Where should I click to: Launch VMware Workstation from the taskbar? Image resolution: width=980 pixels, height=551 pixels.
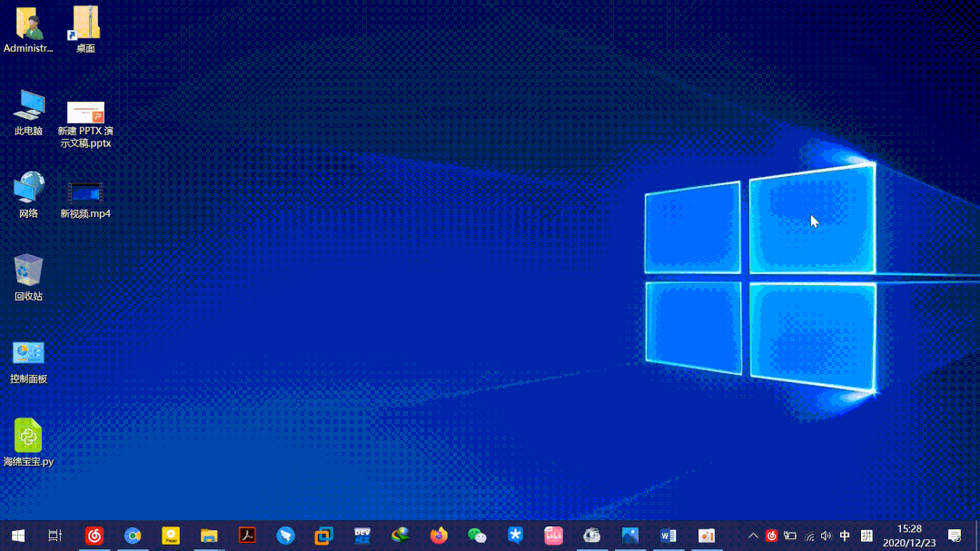point(323,536)
